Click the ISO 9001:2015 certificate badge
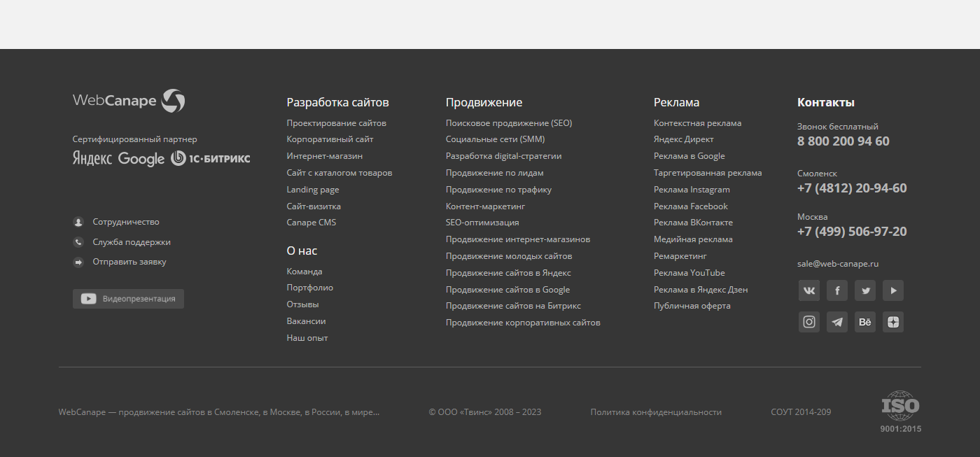Viewport: 980px width, 457px height. coord(900,412)
